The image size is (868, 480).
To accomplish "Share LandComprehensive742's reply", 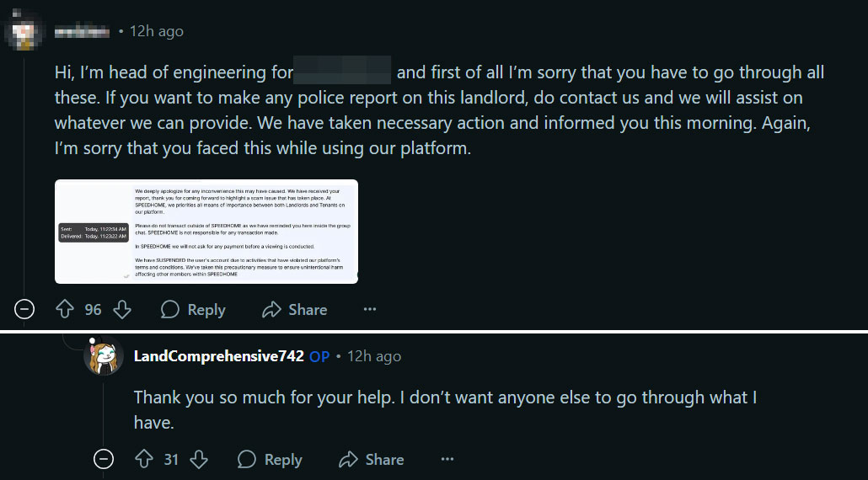I will click(x=371, y=459).
